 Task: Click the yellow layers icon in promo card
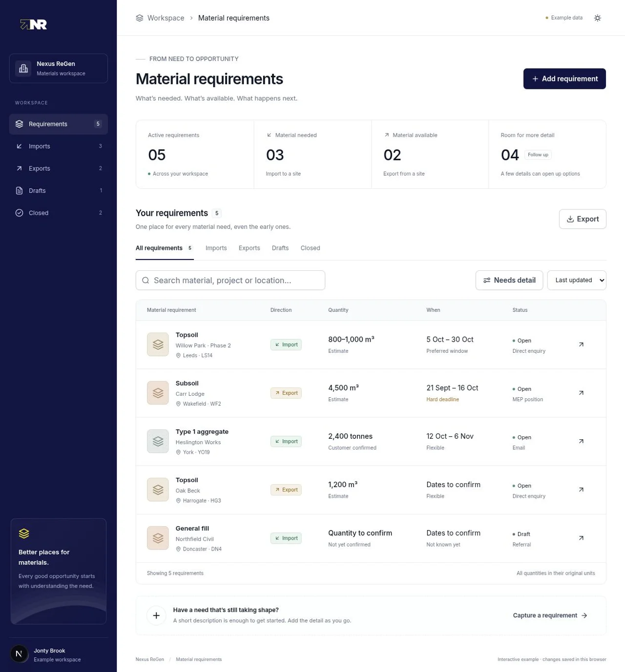(24, 533)
